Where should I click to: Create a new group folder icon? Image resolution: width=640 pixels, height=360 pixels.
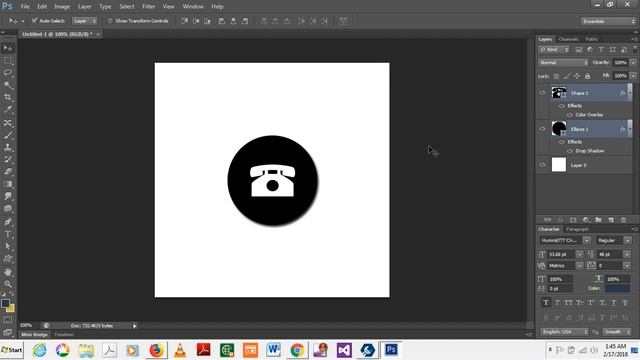coord(598,220)
